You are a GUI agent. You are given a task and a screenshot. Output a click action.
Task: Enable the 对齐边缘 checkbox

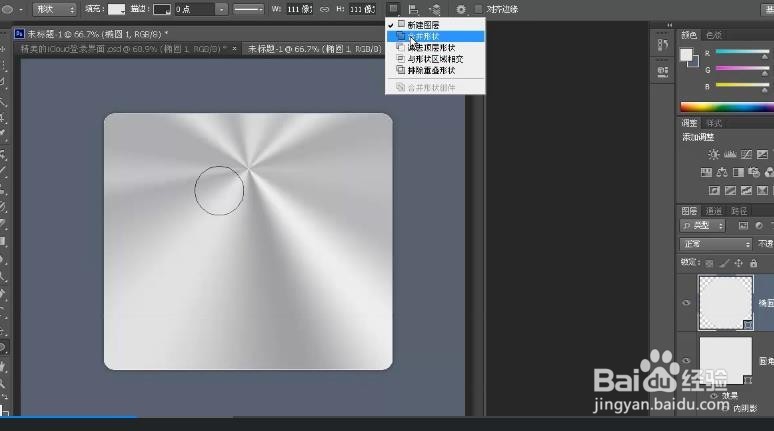click(478, 9)
